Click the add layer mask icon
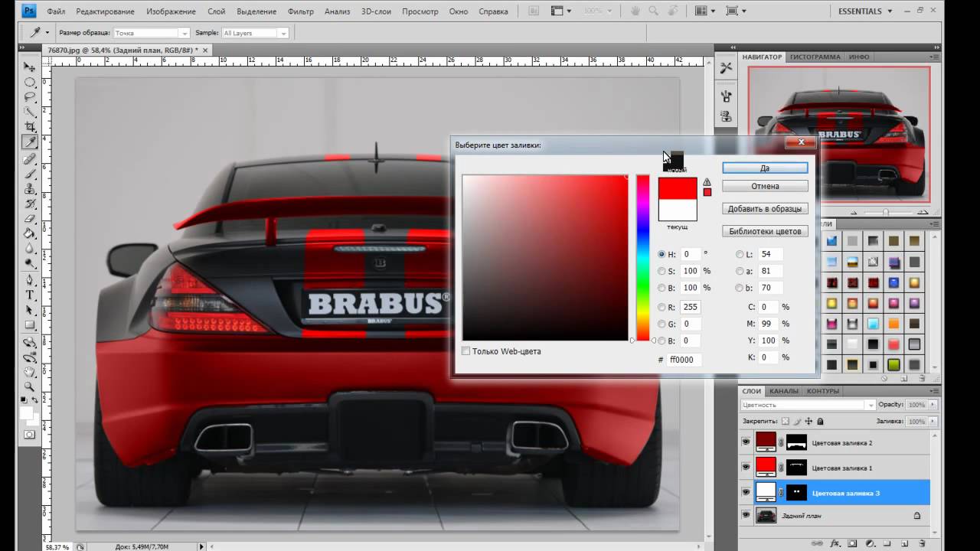The image size is (980, 551). 854,543
